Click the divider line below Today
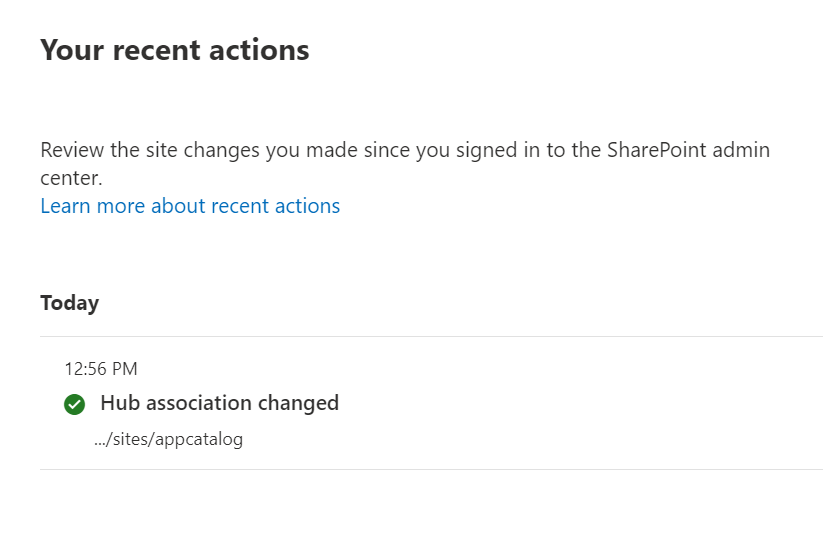The height and width of the screenshot is (549, 823). [430, 337]
